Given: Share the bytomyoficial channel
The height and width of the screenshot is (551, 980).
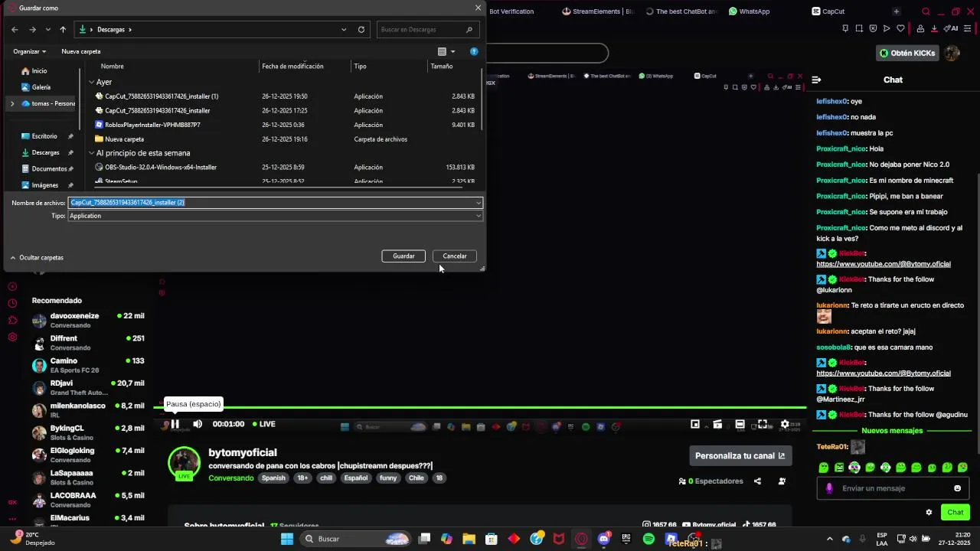Looking at the screenshot, I should point(757,481).
